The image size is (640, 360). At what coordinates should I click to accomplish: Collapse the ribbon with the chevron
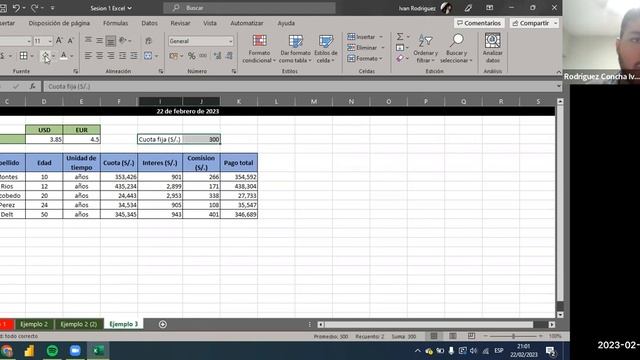(558, 72)
